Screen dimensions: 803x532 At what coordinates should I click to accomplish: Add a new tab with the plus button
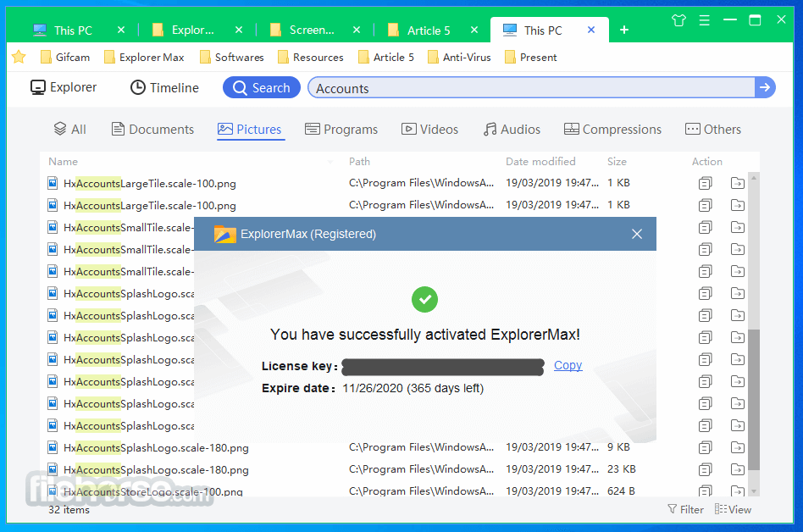coord(623,30)
